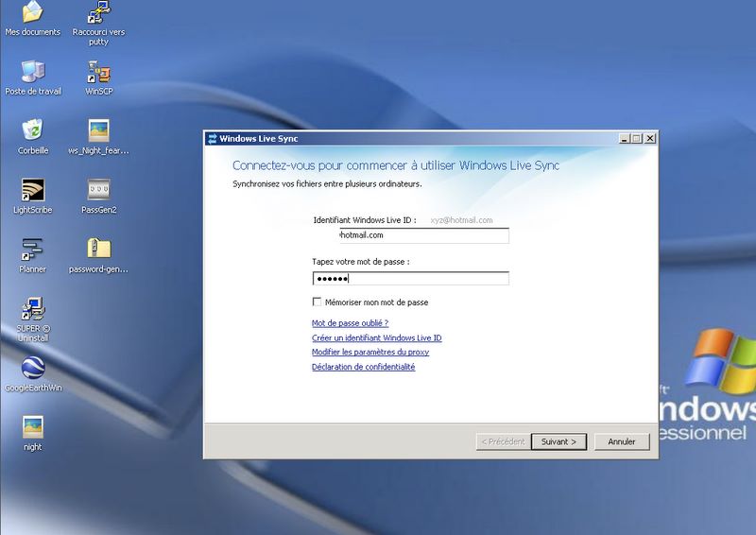Click the Windows Live Sync title bar icon

click(212, 139)
